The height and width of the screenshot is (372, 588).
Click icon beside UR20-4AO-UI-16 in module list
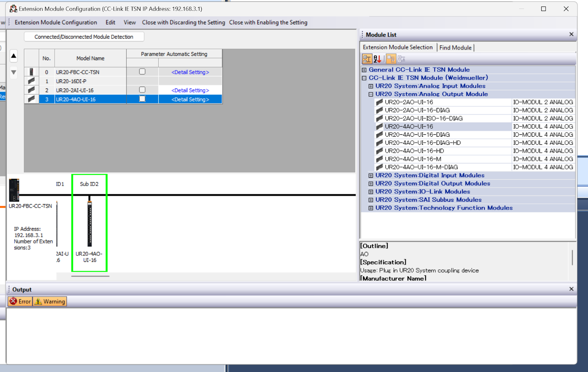pyautogui.click(x=380, y=126)
